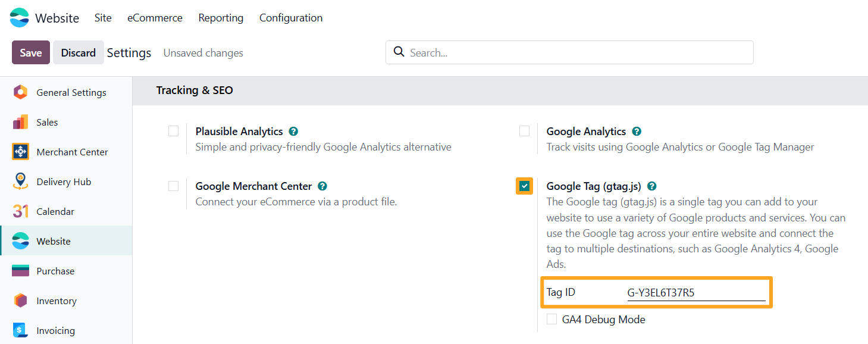
Task: Tick the Google Merchant Center checkbox
Action: [x=173, y=186]
